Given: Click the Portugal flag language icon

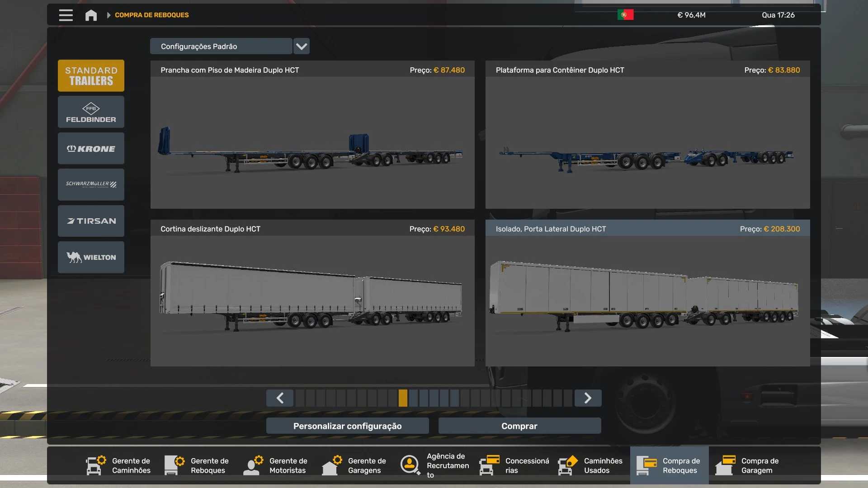Looking at the screenshot, I should 625,15.
